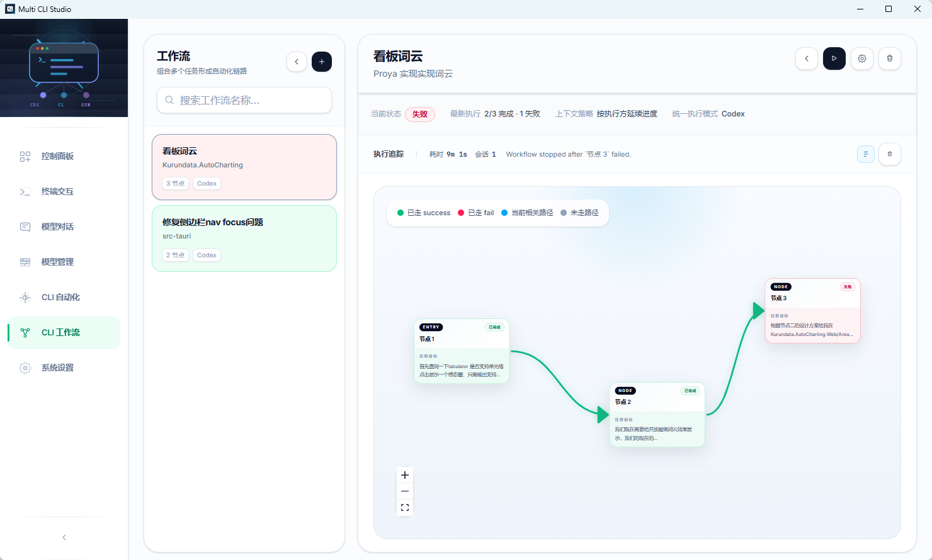The height and width of the screenshot is (560, 932).
Task: Zoom in on the canvas with the plus control
Action: point(405,475)
